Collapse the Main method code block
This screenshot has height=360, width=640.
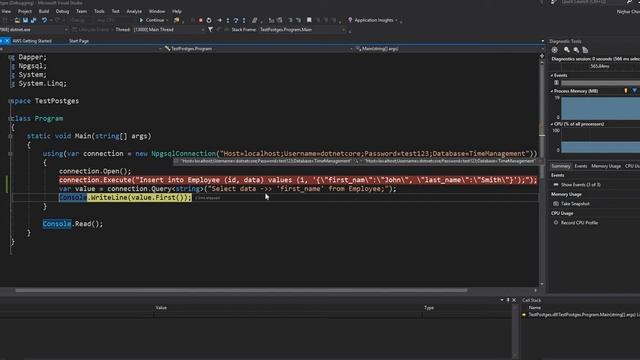(x=10, y=136)
